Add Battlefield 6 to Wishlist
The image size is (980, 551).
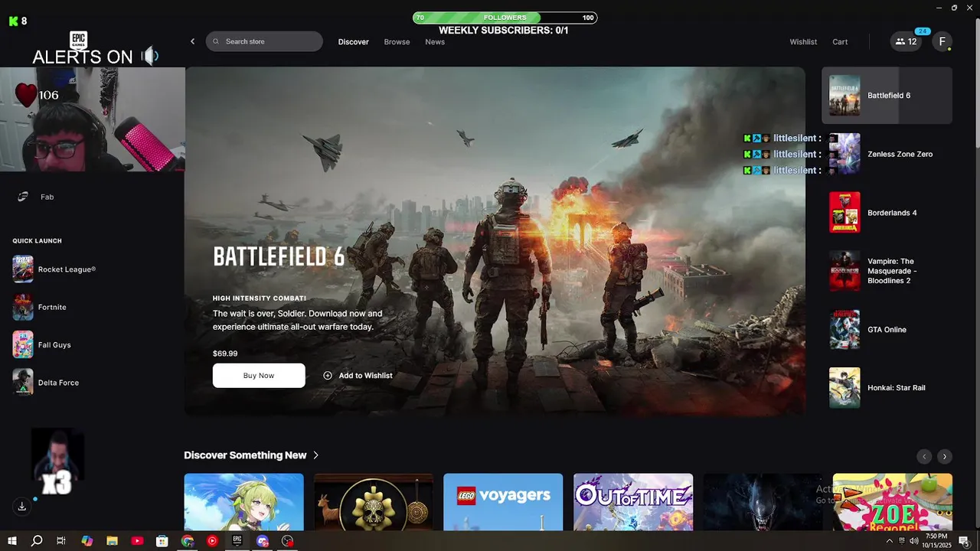point(358,376)
